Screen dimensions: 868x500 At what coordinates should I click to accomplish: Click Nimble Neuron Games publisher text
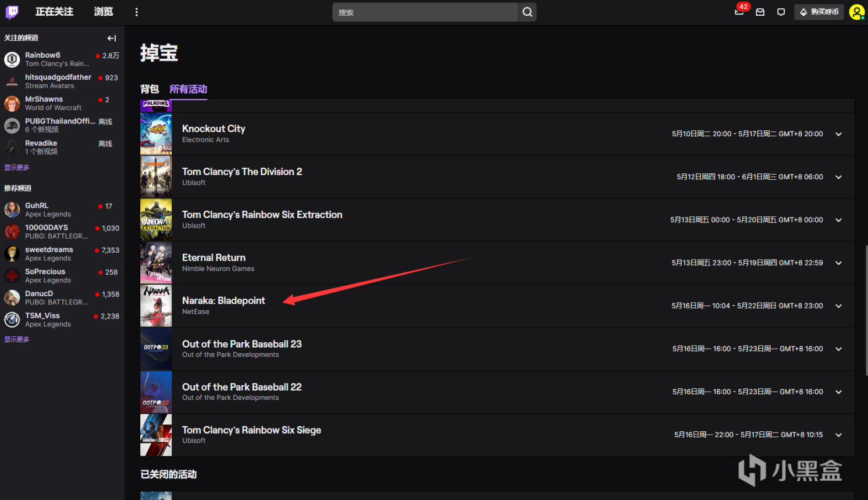click(x=218, y=269)
